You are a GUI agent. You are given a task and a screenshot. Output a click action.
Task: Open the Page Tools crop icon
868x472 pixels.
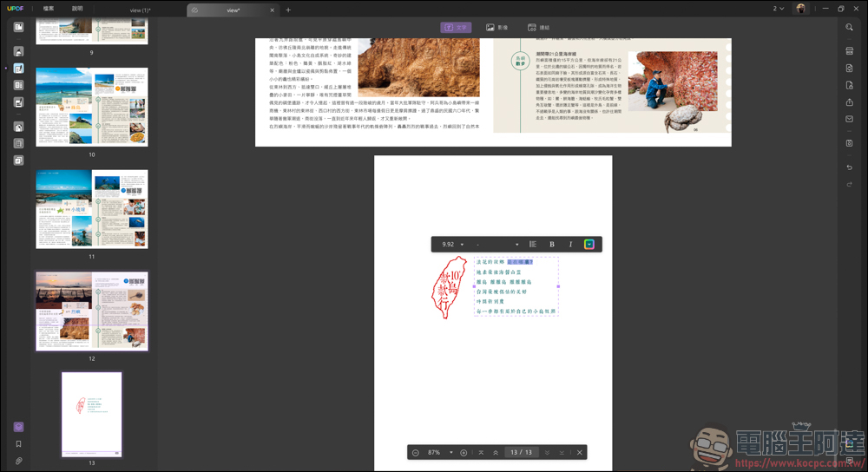point(18,127)
